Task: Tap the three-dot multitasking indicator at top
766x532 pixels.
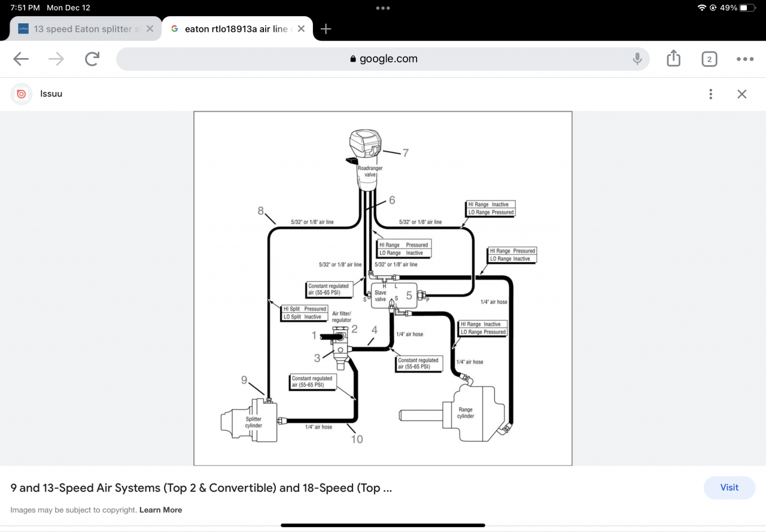Action: 383,8
